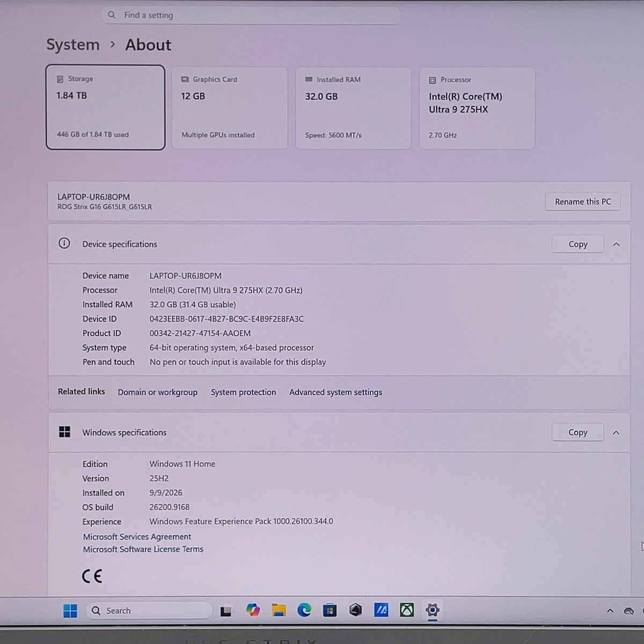The width and height of the screenshot is (644, 644).
Task: Click the No pen or touch input text
Action: pos(238,362)
